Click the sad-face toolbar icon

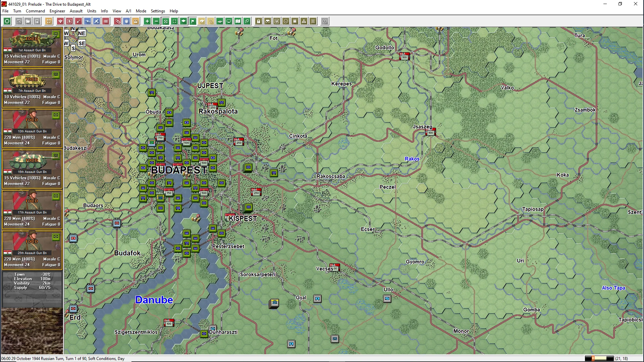click(x=286, y=21)
